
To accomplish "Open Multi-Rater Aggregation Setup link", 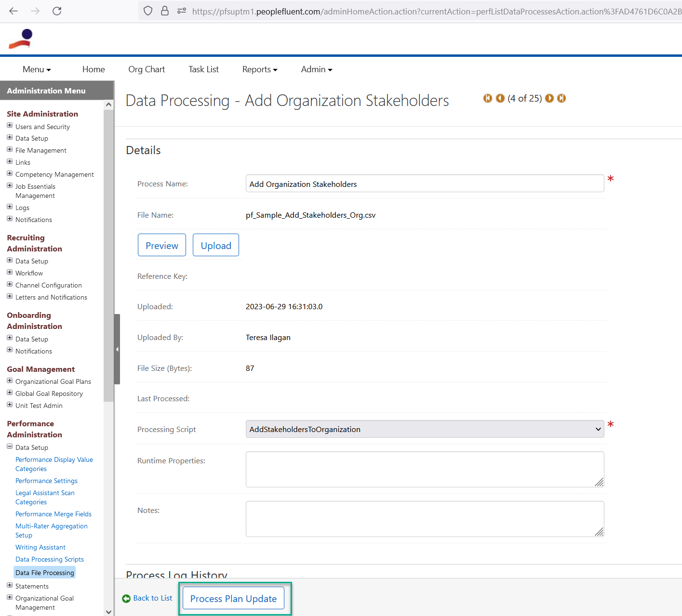I will point(52,531).
